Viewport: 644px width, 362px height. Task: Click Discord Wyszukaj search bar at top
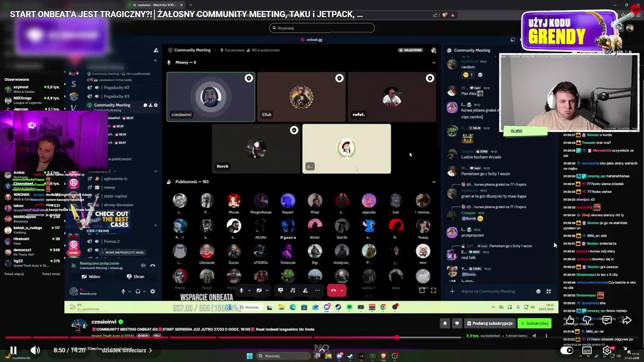click(x=322, y=28)
